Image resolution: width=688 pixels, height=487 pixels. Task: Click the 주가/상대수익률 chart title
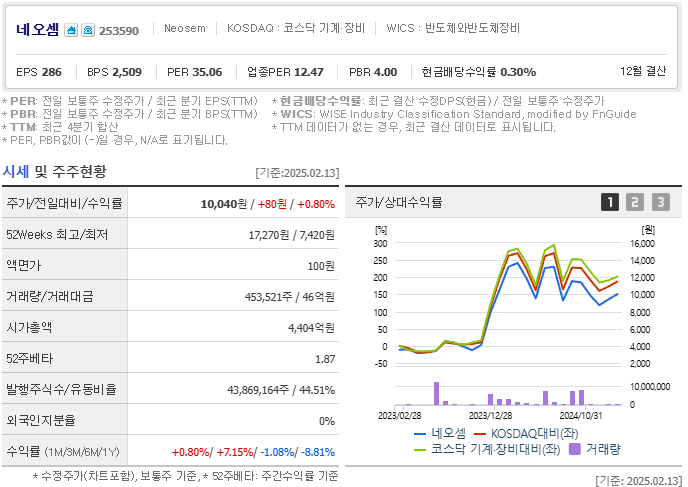point(398,202)
